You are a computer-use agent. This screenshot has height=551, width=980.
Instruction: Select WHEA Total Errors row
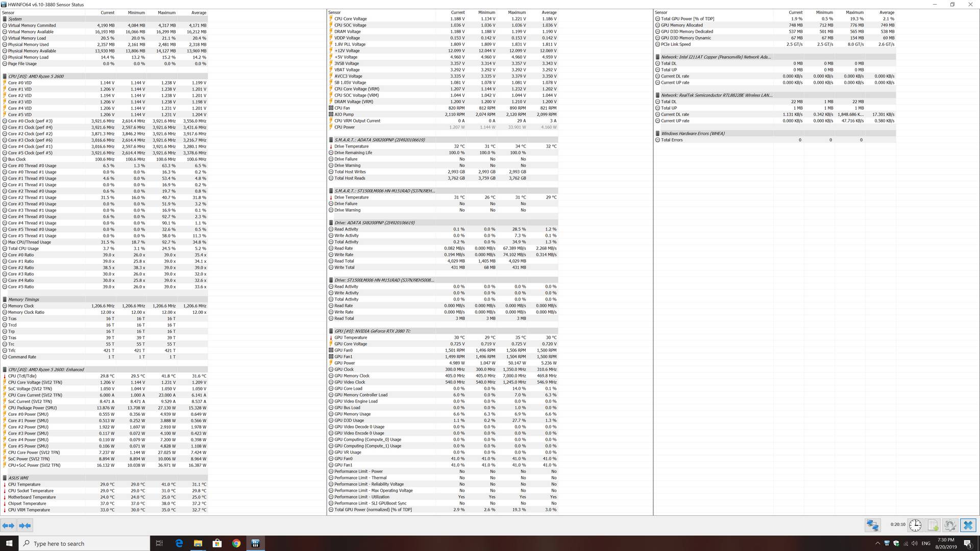[775, 140]
